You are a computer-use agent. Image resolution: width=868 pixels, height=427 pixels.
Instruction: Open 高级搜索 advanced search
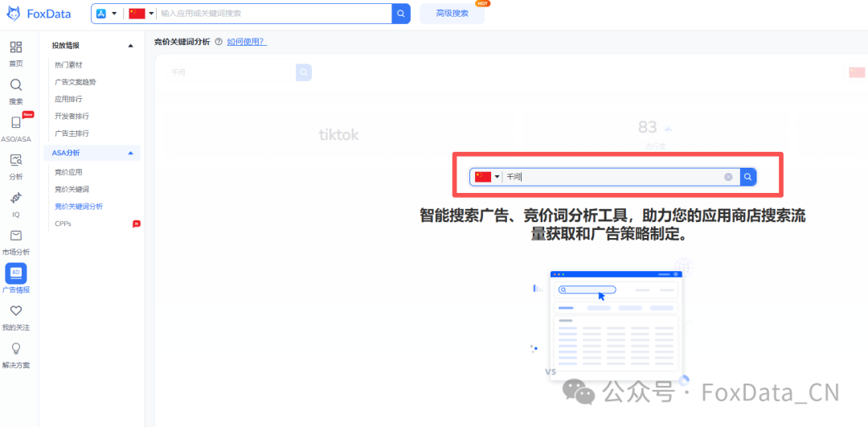point(452,14)
